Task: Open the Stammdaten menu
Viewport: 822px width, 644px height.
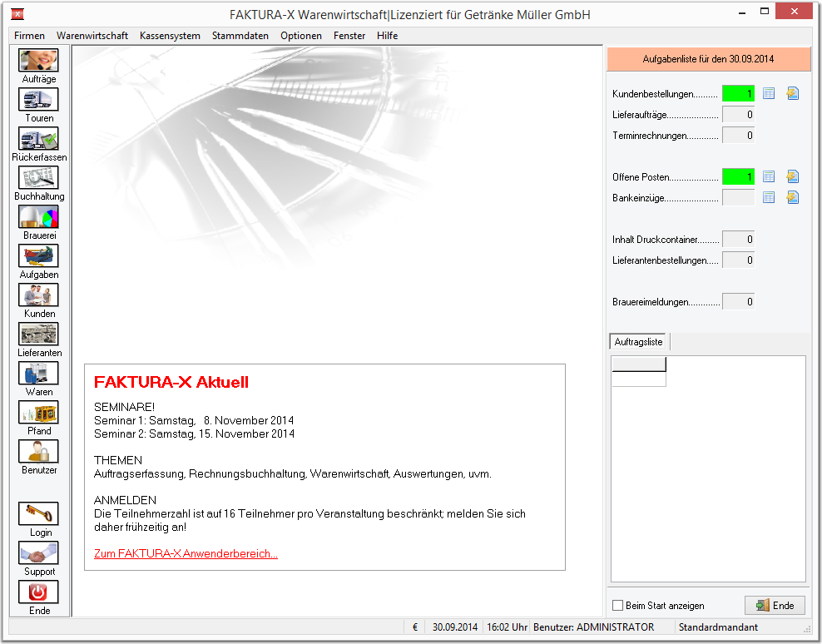Action: click(x=240, y=36)
